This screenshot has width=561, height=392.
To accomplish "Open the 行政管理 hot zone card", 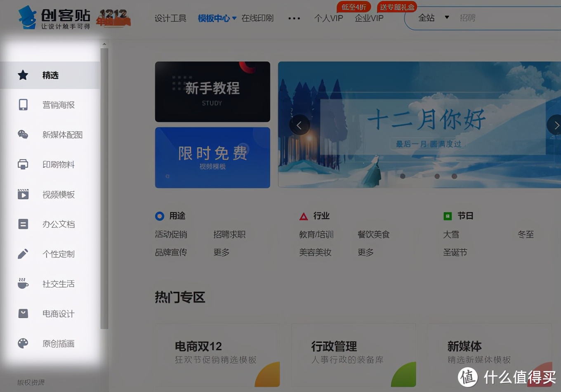I will 354,356.
